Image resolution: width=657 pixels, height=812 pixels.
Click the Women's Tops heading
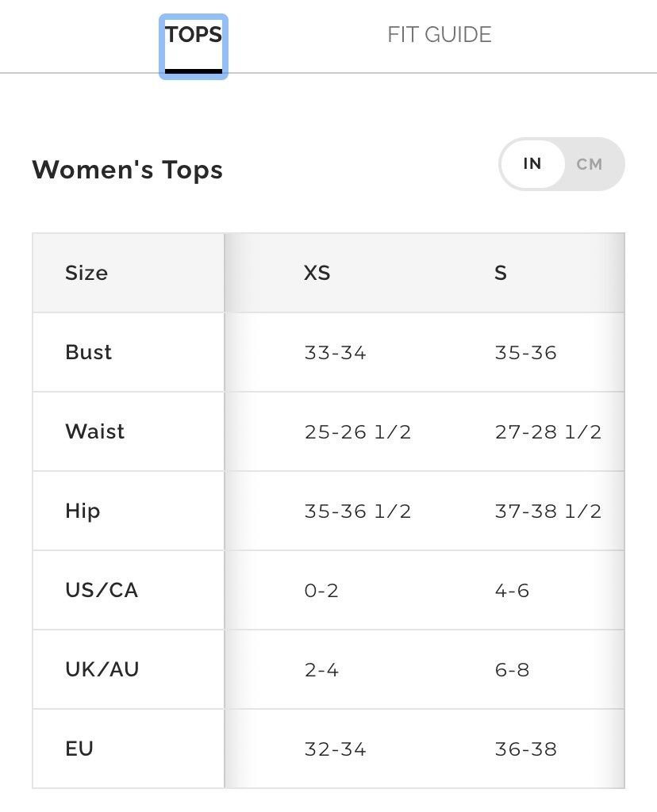pos(127,170)
